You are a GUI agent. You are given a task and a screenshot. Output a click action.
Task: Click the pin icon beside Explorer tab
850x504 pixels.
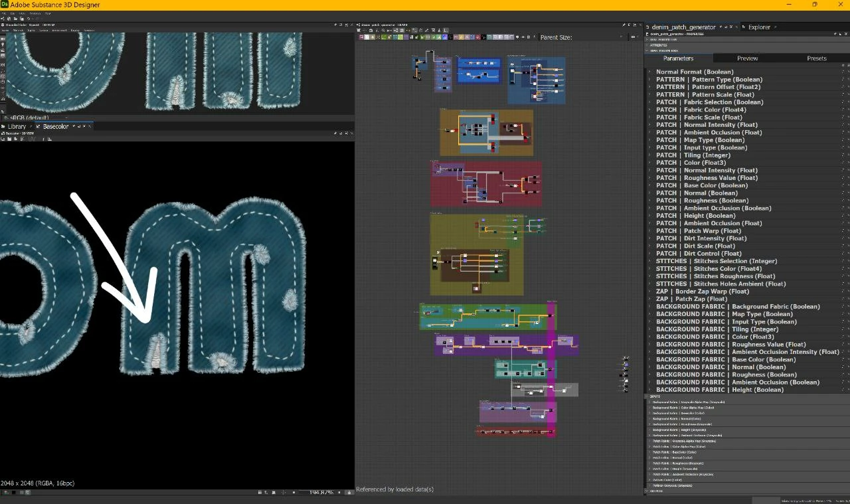pyautogui.click(x=776, y=27)
